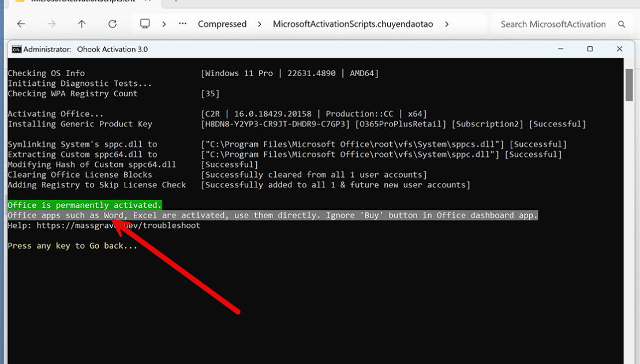Expand the chevron after the monitor icon
Image resolution: width=640 pixels, height=364 pixels.
click(164, 24)
